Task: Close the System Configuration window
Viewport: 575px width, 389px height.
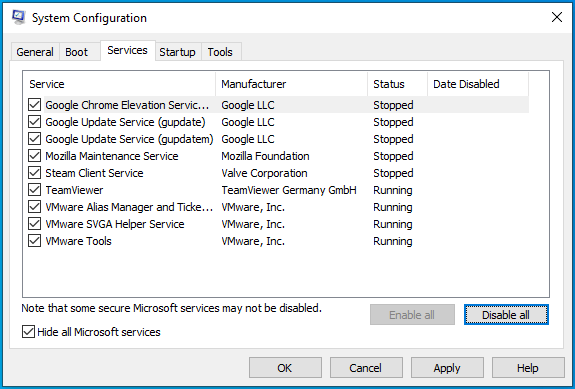Action: (x=557, y=17)
